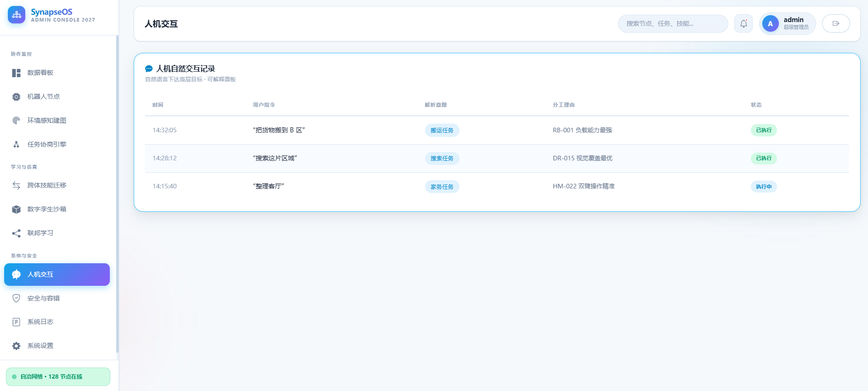Click the 人机自然交互记录 panel title

186,68
